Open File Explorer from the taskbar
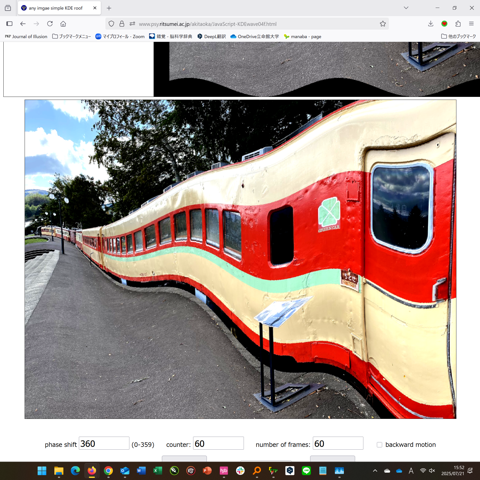The image size is (480, 480). [59, 471]
